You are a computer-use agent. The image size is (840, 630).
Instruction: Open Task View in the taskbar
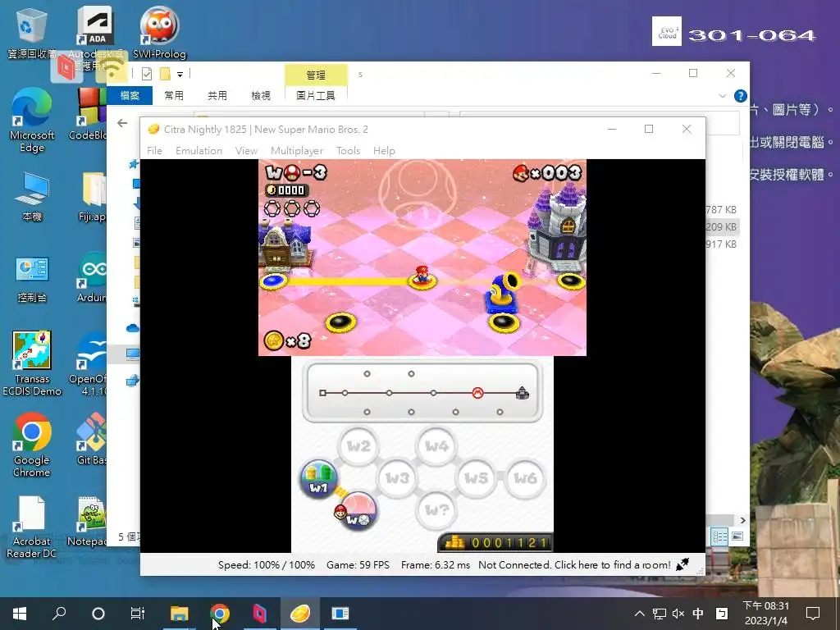tap(138, 614)
